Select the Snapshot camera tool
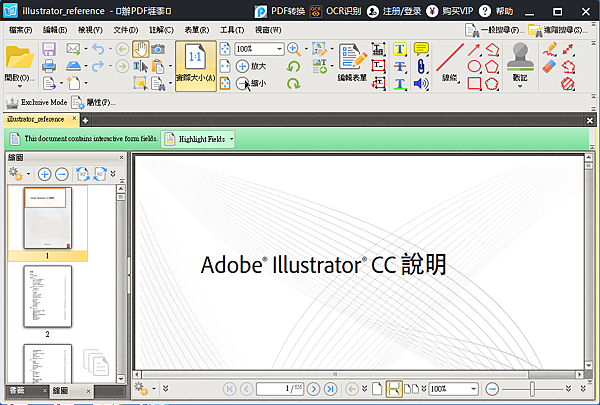The height and width of the screenshot is (405, 600). (158, 49)
